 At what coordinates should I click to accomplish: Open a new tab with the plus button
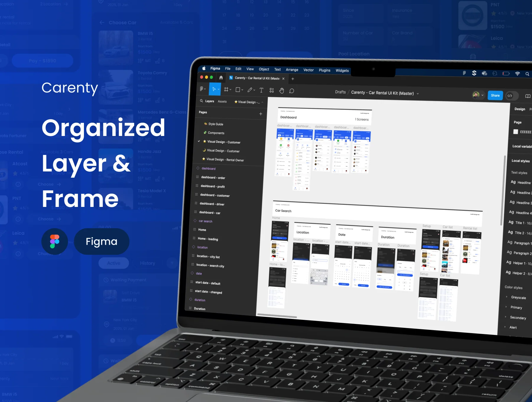point(293,79)
